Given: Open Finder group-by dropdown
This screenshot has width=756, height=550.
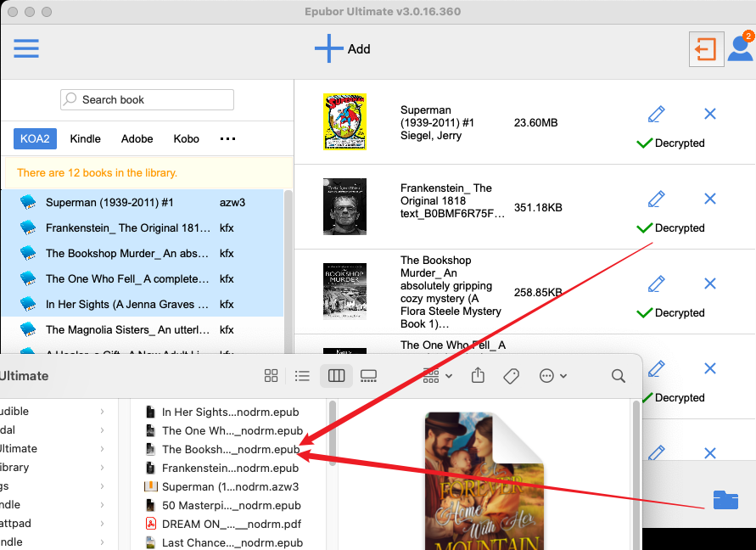Looking at the screenshot, I should (437, 376).
